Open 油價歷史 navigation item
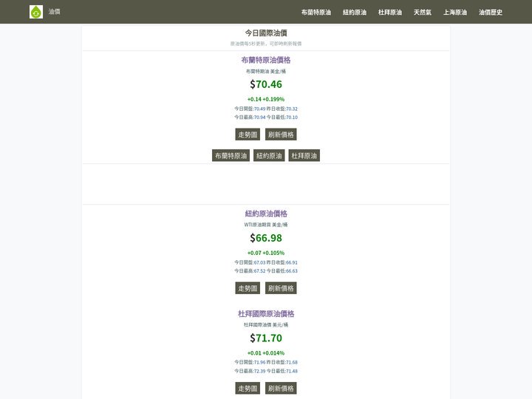 tap(491, 13)
